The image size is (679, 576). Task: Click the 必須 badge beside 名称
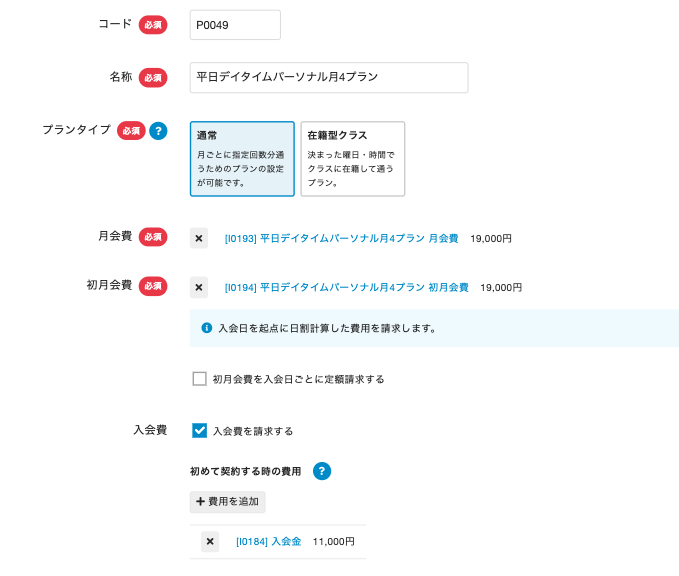[153, 77]
